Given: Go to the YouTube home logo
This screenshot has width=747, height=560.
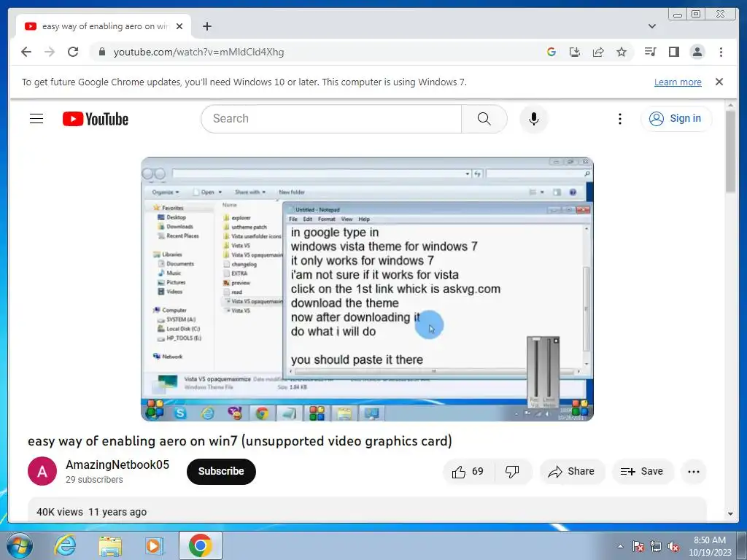Looking at the screenshot, I should (96, 119).
